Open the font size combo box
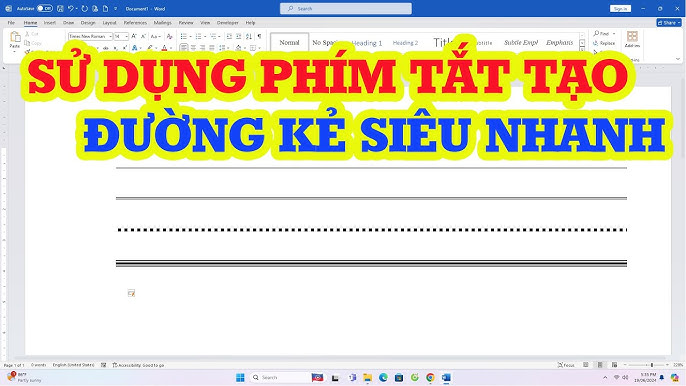 point(121,36)
